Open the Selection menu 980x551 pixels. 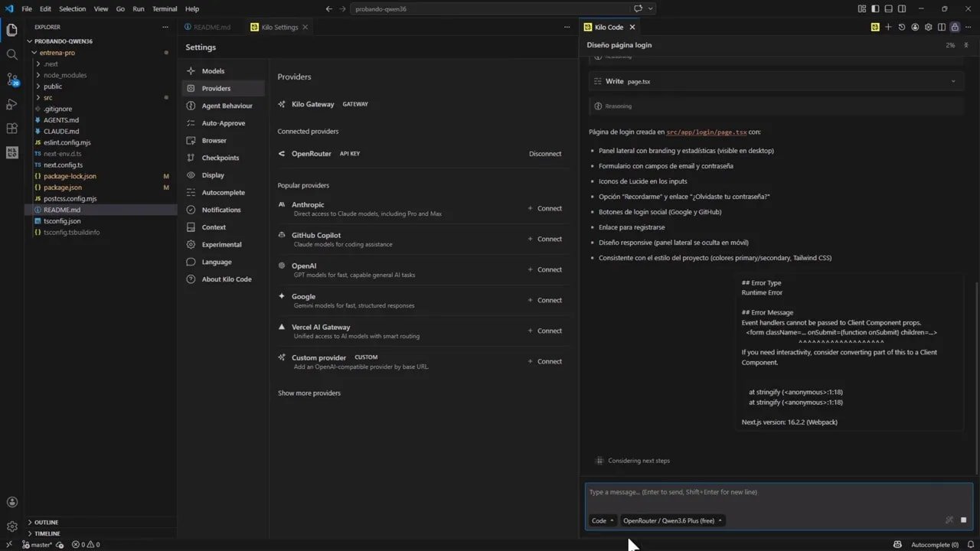[x=73, y=8]
